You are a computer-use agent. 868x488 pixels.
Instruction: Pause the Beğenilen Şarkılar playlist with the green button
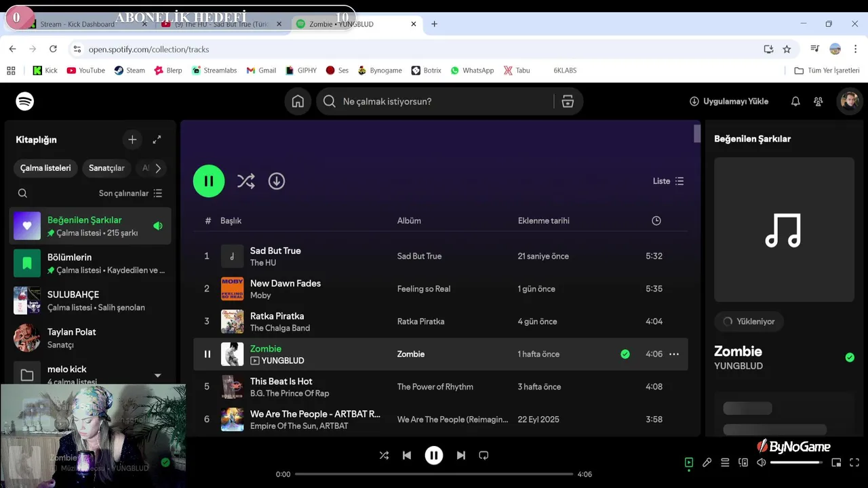[209, 181]
